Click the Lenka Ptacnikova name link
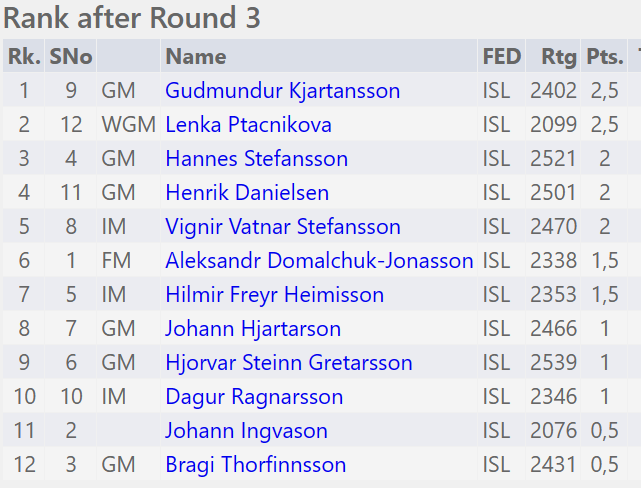Viewport: 641px width, 488px height. pos(248,125)
